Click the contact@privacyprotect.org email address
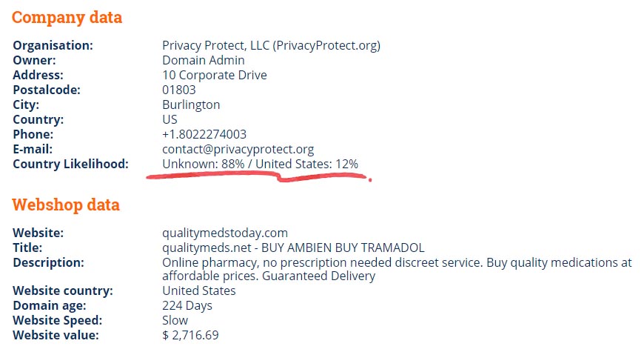Image resolution: width=644 pixels, height=352 pixels. 238,149
